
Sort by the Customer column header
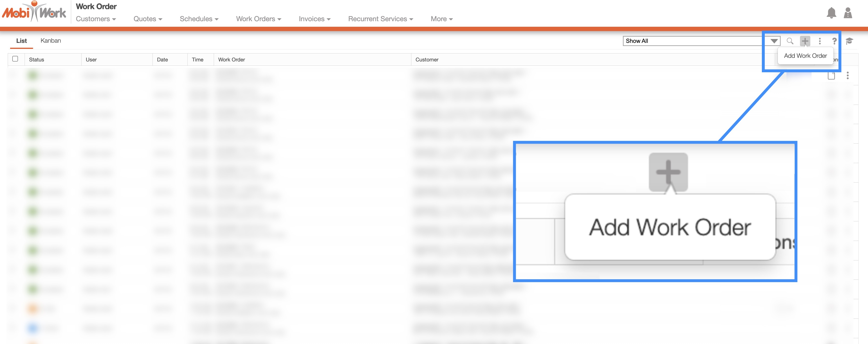coord(427,60)
